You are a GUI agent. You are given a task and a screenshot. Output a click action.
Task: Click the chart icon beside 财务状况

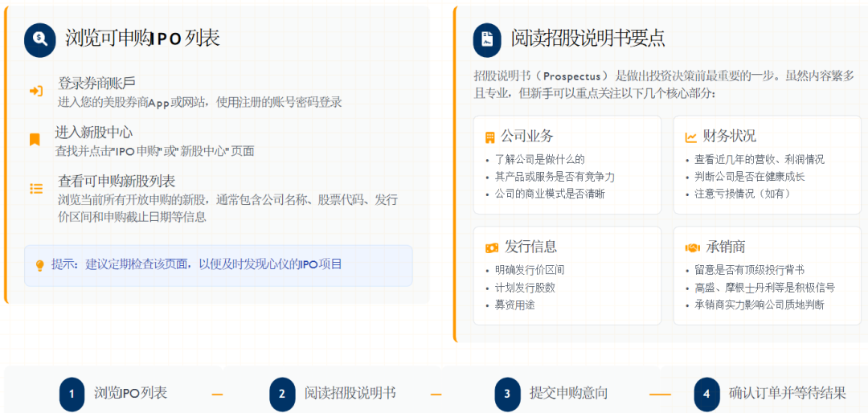click(691, 137)
